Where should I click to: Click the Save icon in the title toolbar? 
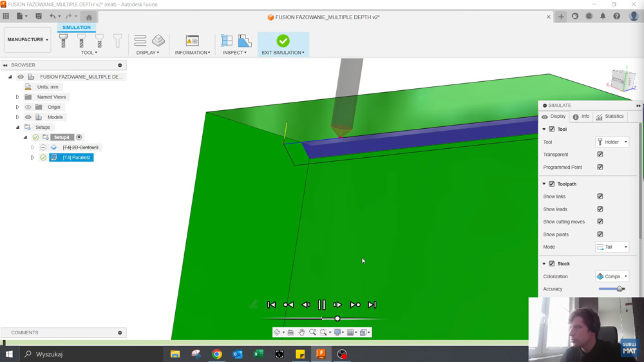click(x=39, y=17)
